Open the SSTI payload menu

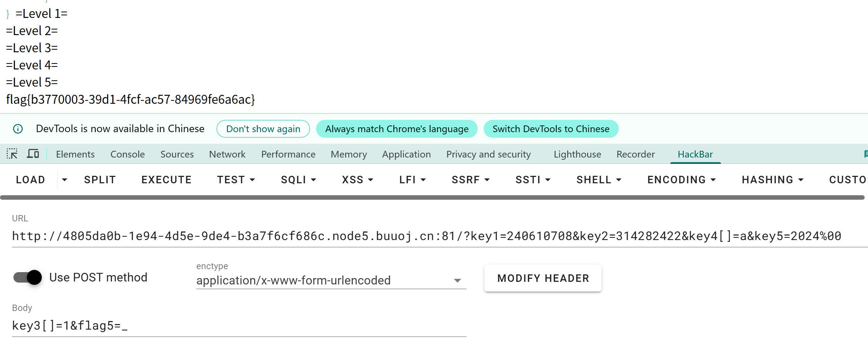[533, 180]
